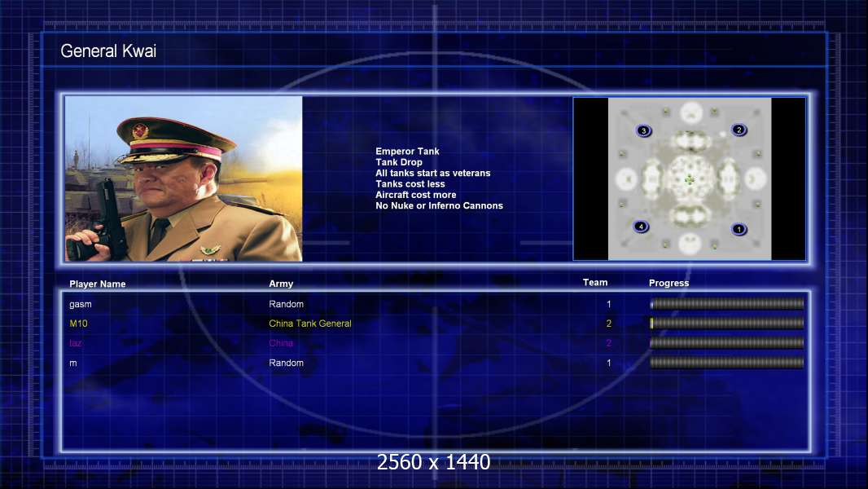Click General Kwai's portrait image
This screenshot has width=868, height=489.
coord(184,178)
